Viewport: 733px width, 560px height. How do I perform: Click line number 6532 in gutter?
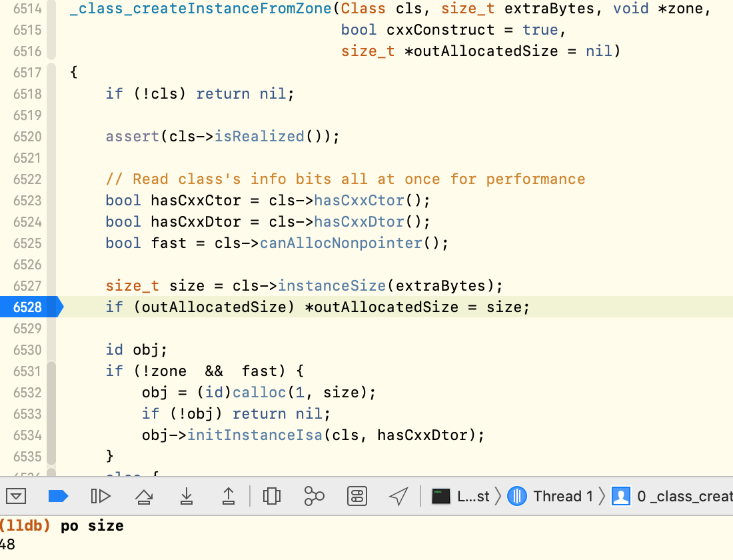pyautogui.click(x=27, y=393)
